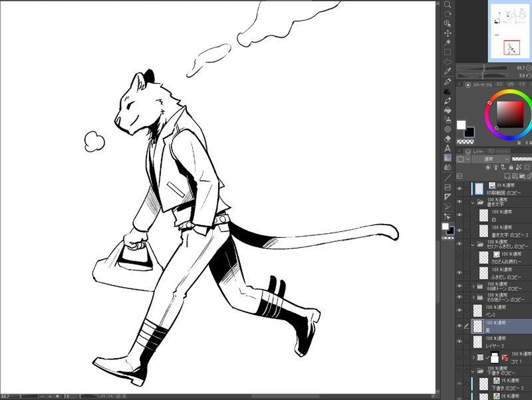This screenshot has height=400, width=532.
Task: Click the black sub color swatch
Action: pyautogui.click(x=470, y=132)
